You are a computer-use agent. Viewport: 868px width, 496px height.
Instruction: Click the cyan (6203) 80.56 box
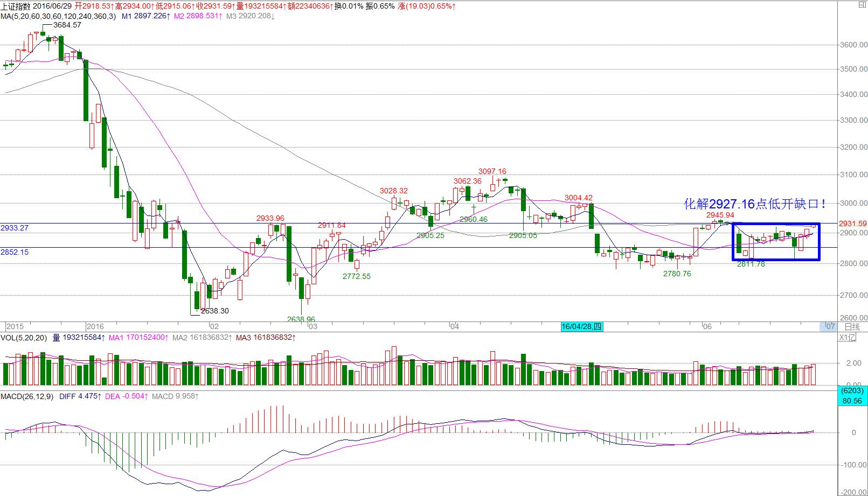(x=852, y=396)
